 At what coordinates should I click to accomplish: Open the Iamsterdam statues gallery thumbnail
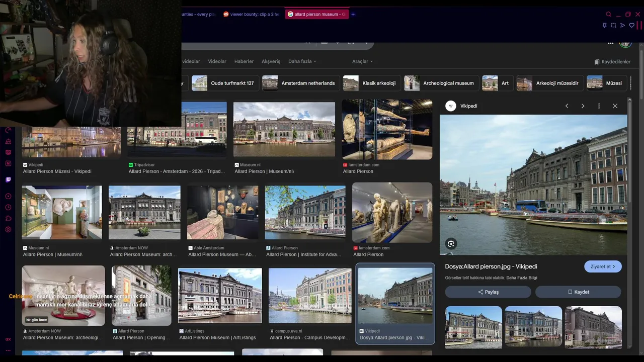coord(392,212)
